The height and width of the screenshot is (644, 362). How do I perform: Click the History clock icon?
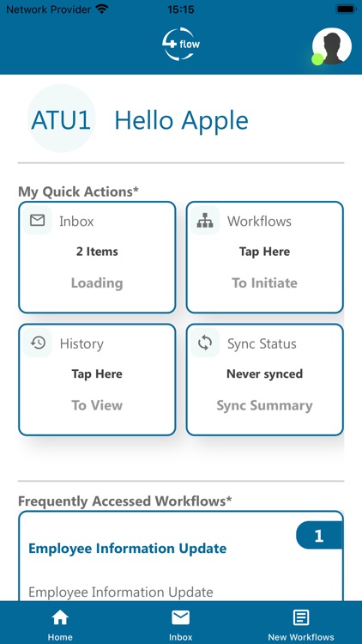[x=38, y=343]
